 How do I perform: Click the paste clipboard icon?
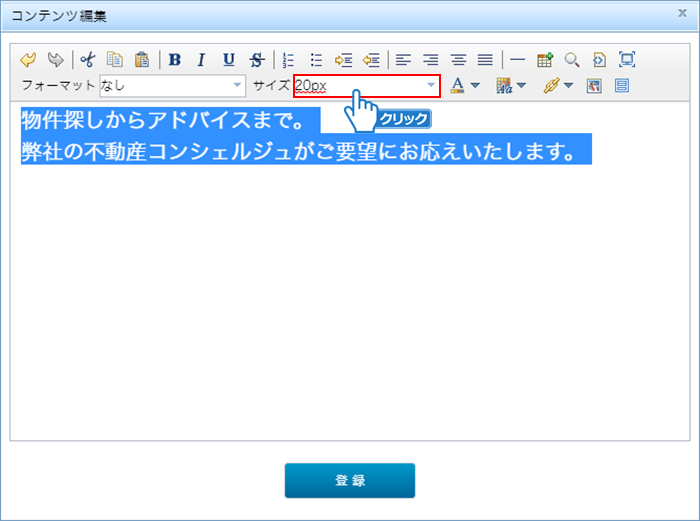143,59
